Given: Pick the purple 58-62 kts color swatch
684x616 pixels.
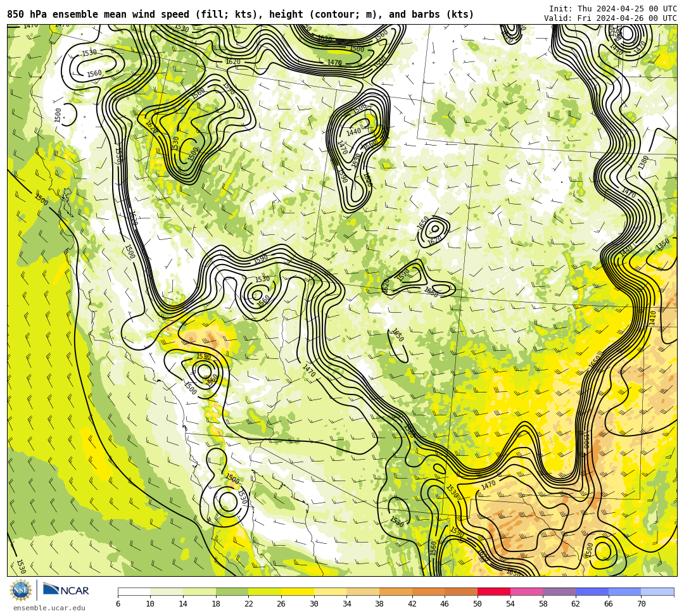Looking at the screenshot, I should coord(559,591).
